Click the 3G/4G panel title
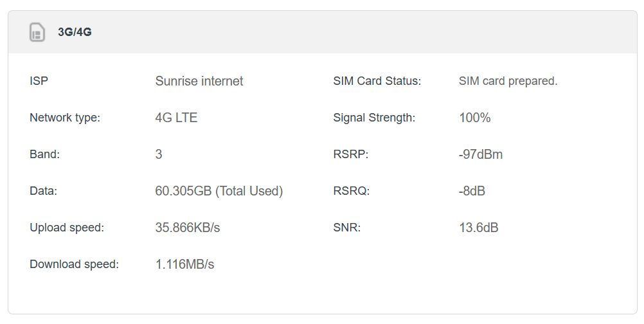This screenshot has height=324, width=644. [x=75, y=32]
